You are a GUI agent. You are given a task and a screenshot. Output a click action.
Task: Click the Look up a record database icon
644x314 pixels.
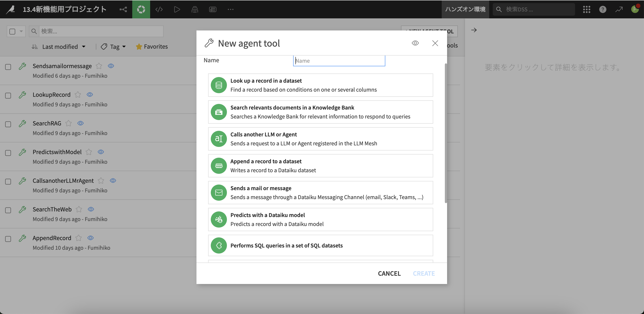[x=219, y=85]
